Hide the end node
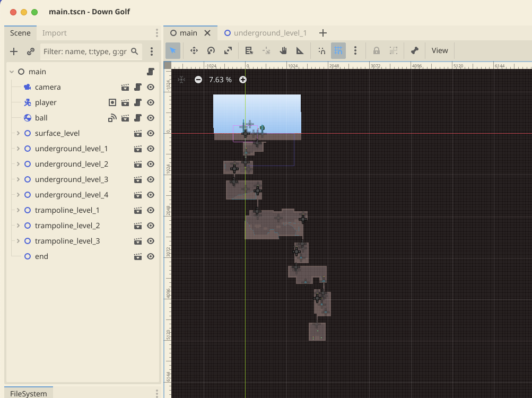 [x=151, y=256]
